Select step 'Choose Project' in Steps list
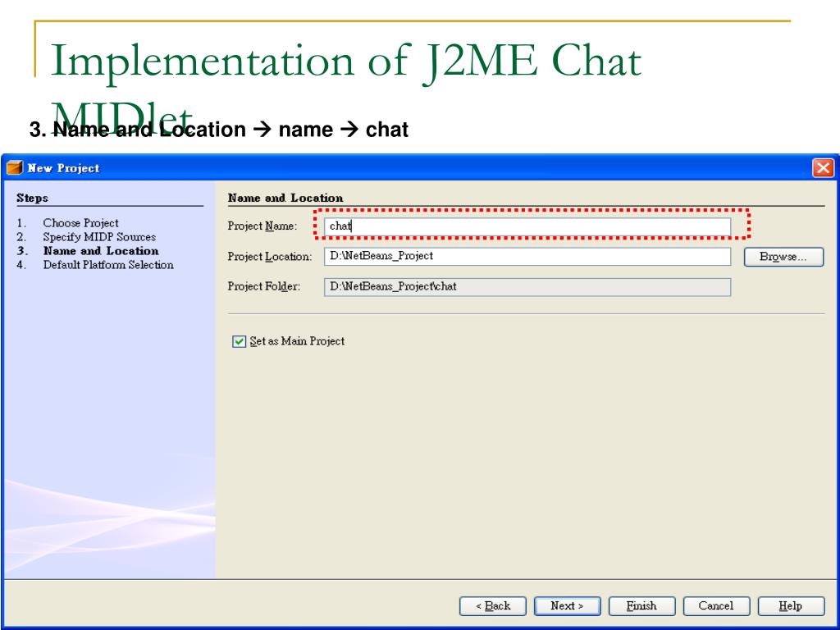The height and width of the screenshot is (630, 840). point(81,223)
